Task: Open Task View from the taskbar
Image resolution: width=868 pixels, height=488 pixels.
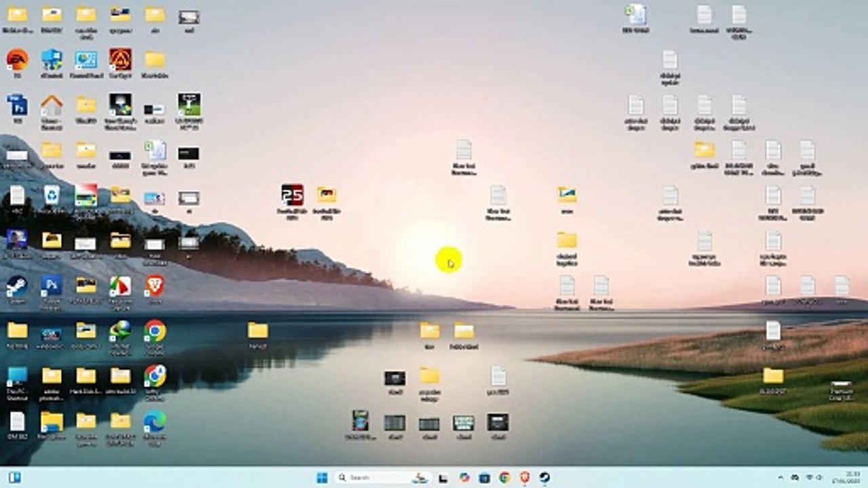Action: tap(443, 478)
